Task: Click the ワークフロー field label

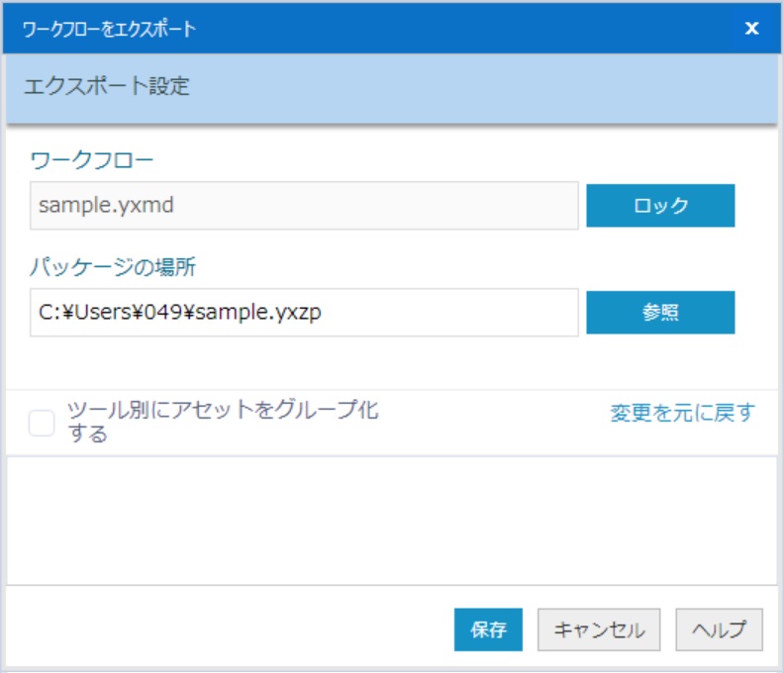Action: pyautogui.click(x=92, y=161)
